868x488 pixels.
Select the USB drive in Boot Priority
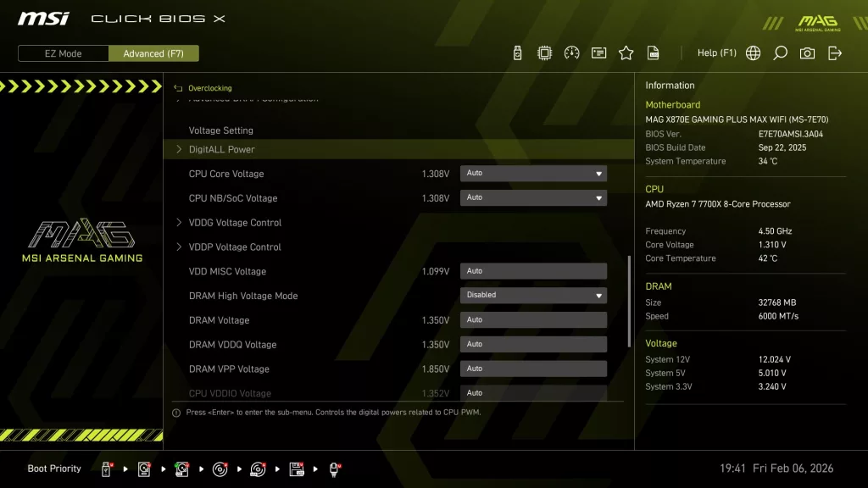(105, 468)
